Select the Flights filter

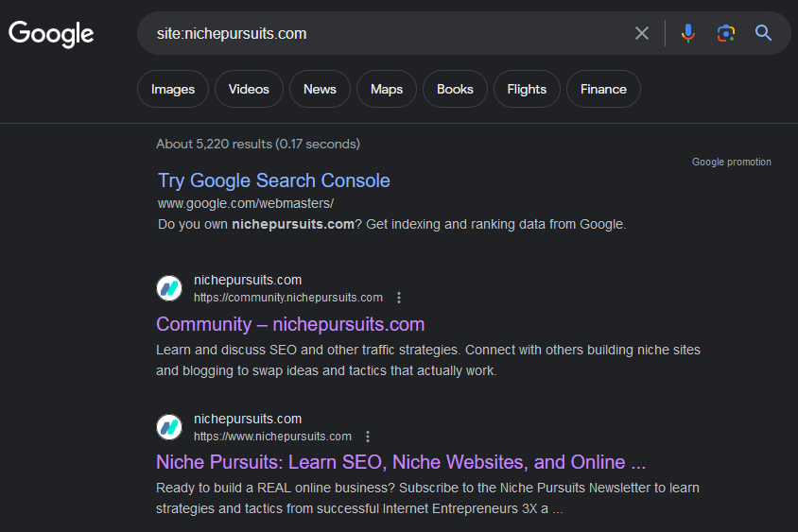pos(527,89)
